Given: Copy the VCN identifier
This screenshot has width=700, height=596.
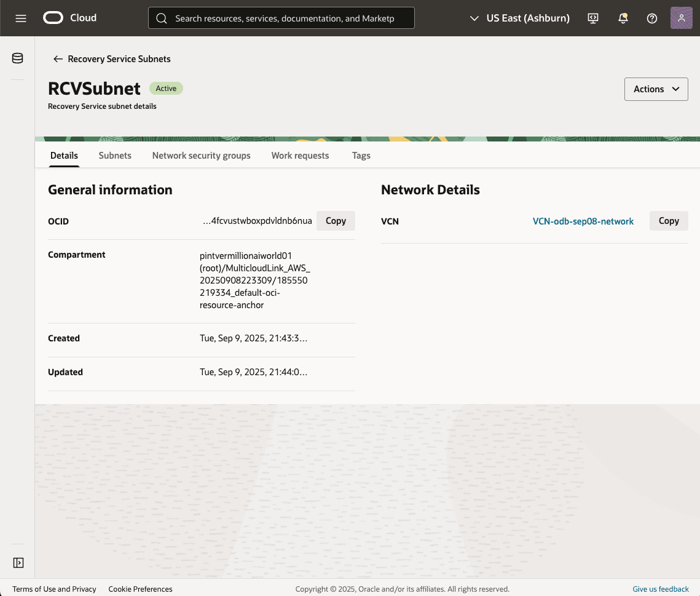Looking at the screenshot, I should coord(668,220).
